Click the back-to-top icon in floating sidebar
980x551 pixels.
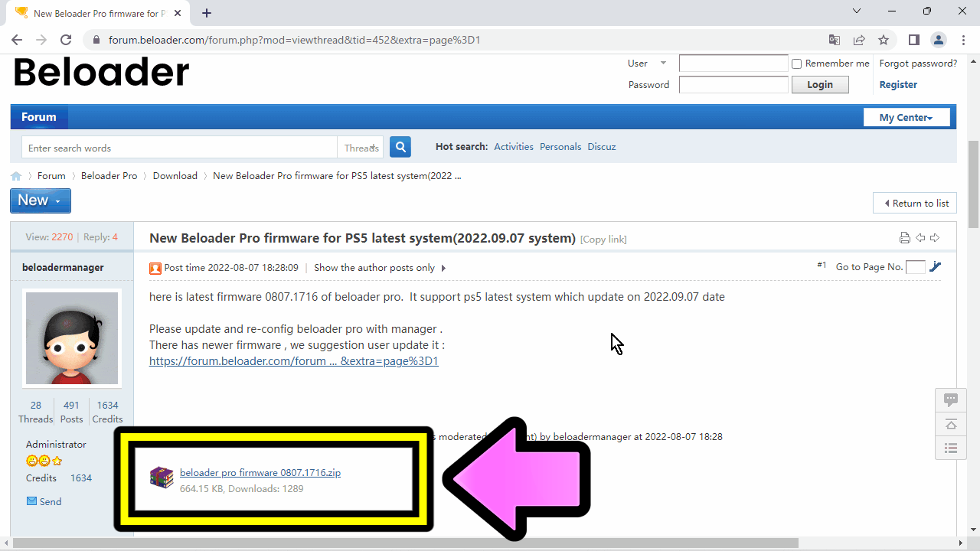[950, 423]
